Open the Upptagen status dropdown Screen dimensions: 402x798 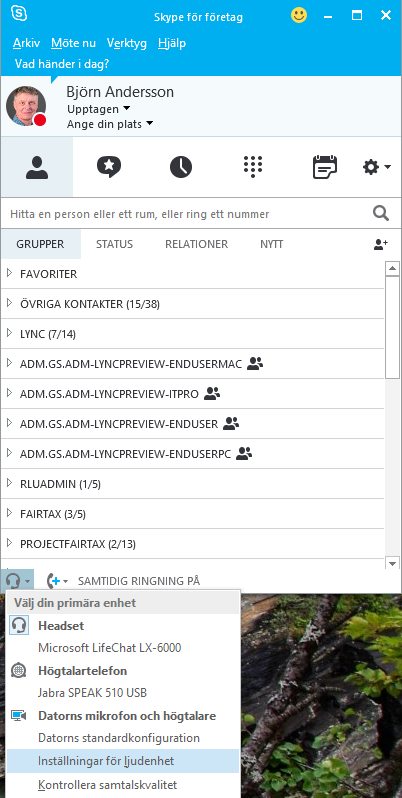[99, 109]
